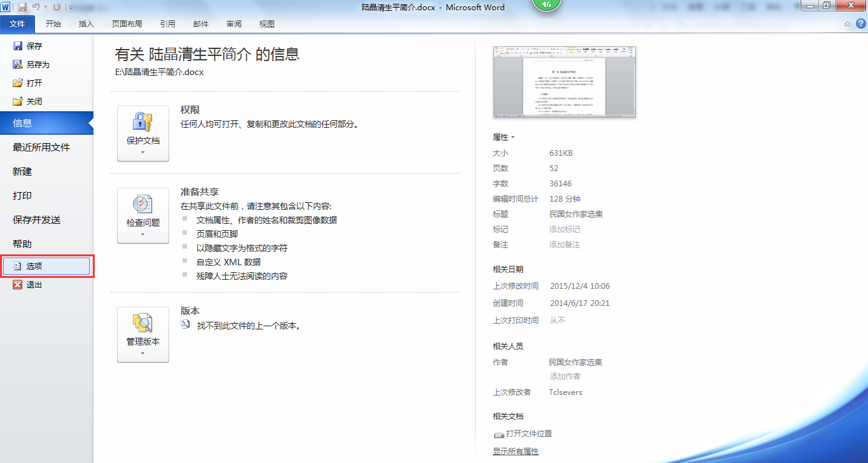Viewport: 868px width, 463px height.
Task: Click 显示所有属性 link
Action: pos(516,452)
